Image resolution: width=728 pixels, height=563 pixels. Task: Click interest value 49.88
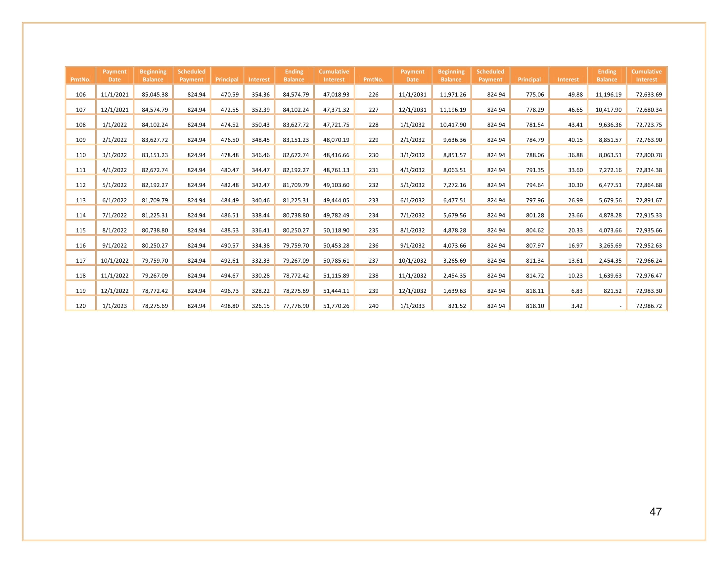click(575, 94)
